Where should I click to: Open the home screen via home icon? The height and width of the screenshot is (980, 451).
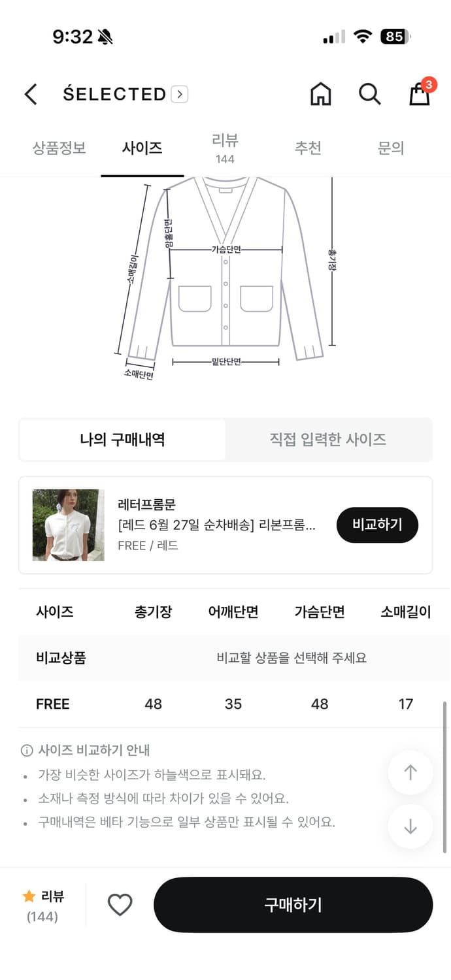point(320,94)
